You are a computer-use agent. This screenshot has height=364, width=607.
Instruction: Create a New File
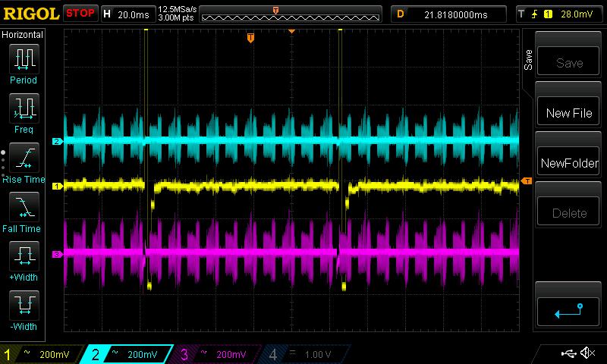pyautogui.click(x=568, y=111)
